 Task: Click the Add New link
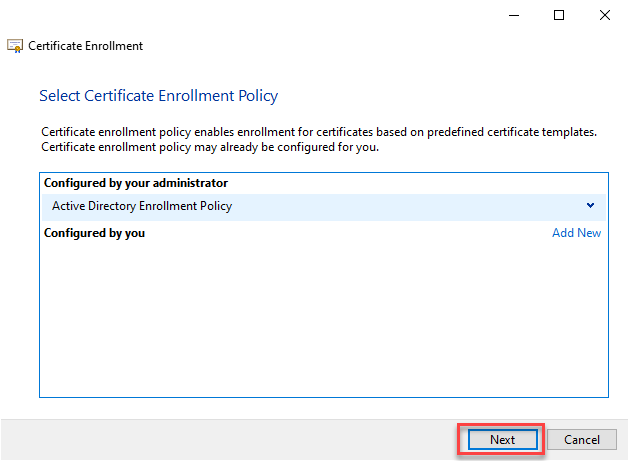point(576,233)
